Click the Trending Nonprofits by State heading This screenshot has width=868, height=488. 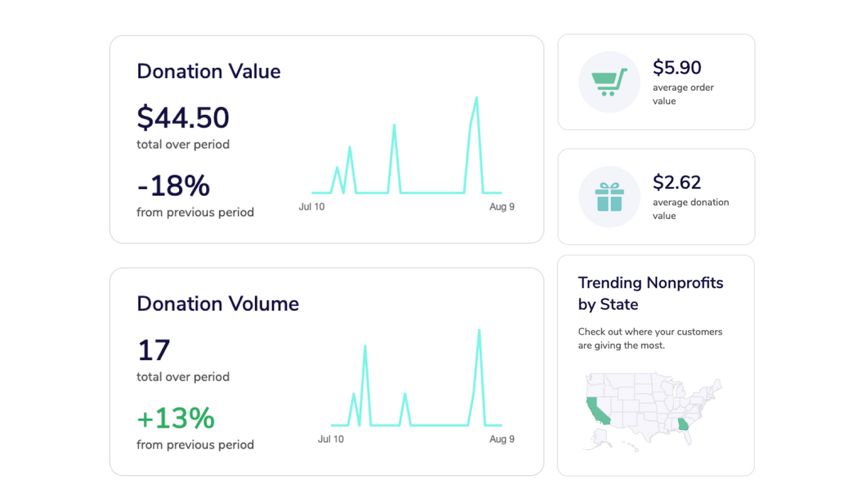tap(650, 293)
